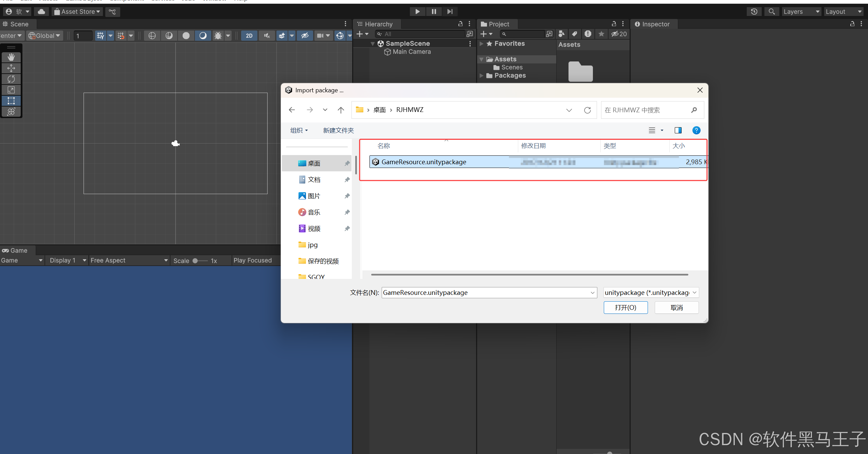Click 打开(O) to import package
The width and height of the screenshot is (868, 454).
click(x=625, y=307)
